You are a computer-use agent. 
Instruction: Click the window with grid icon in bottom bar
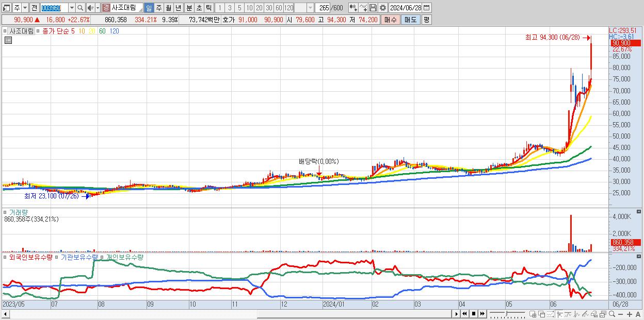point(533,314)
